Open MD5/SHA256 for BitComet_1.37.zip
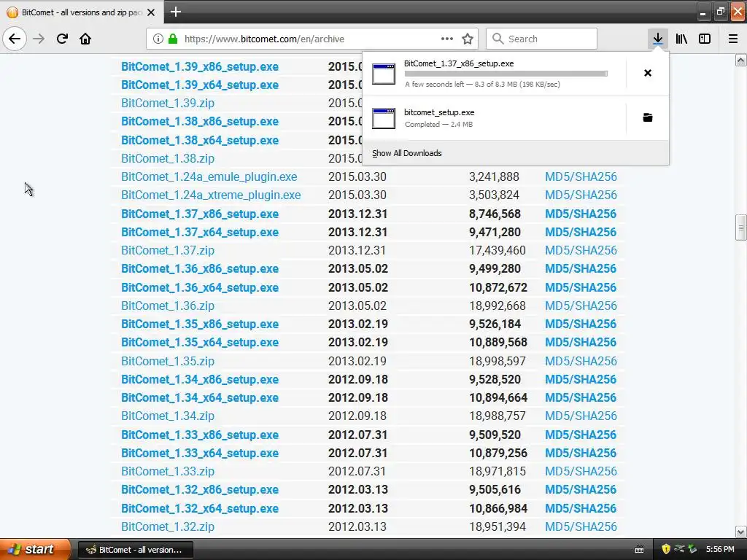This screenshot has width=747, height=560. 581,250
